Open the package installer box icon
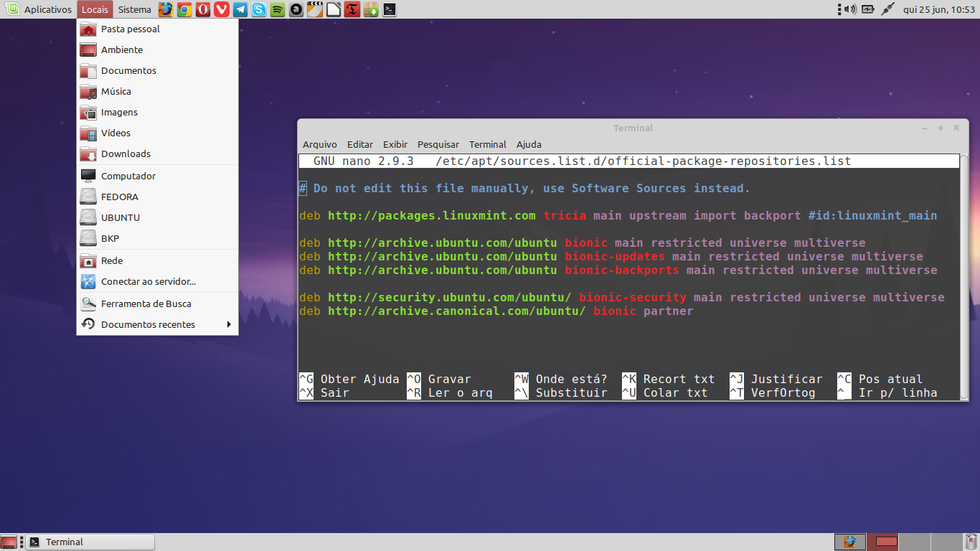 (x=371, y=9)
